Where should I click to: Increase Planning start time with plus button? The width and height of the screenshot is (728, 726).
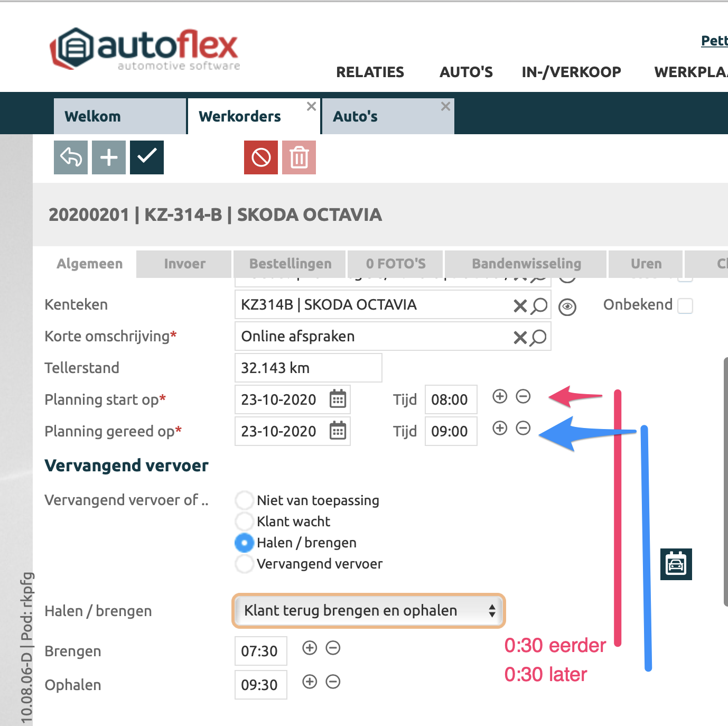pos(500,396)
